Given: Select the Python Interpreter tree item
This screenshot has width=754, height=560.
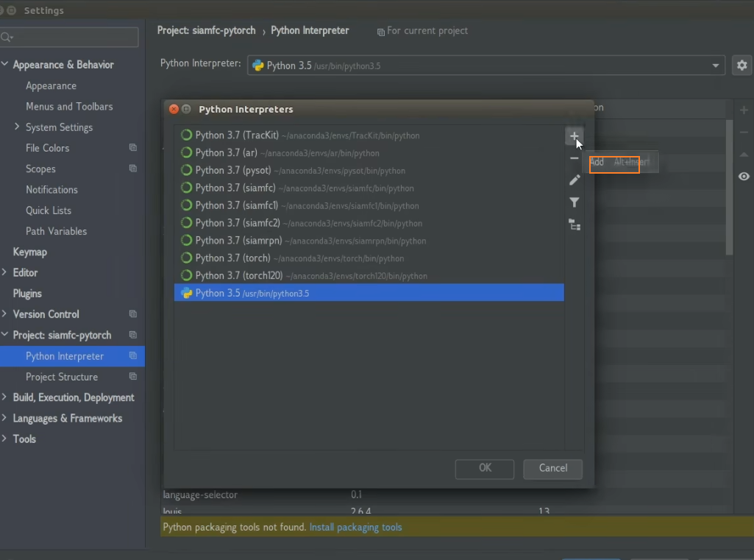Looking at the screenshot, I should pyautogui.click(x=72, y=356).
